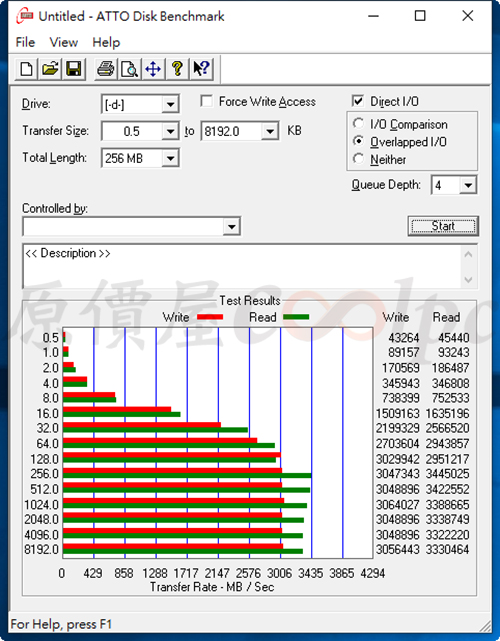Click the Start button
This screenshot has width=500, height=641.
443,226
